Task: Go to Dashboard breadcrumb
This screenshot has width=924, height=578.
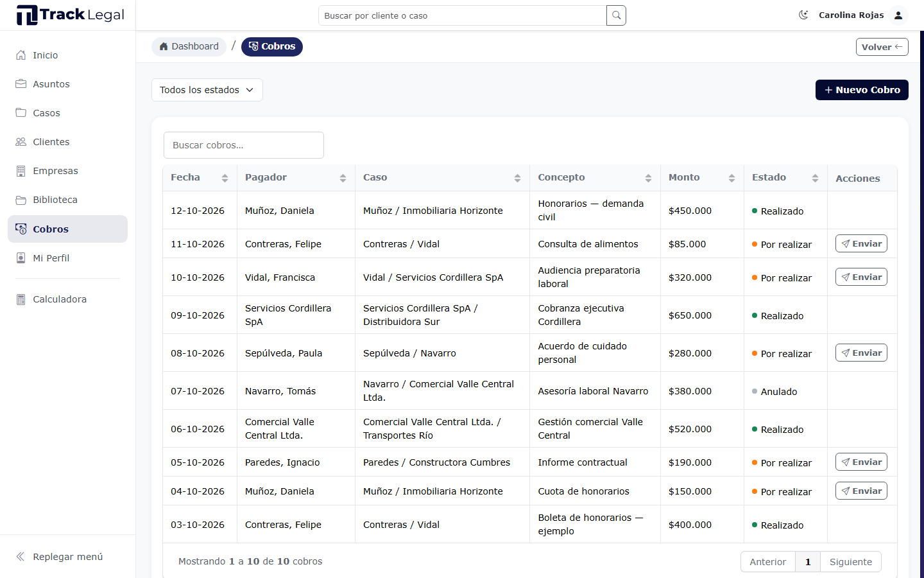Action: [x=189, y=46]
